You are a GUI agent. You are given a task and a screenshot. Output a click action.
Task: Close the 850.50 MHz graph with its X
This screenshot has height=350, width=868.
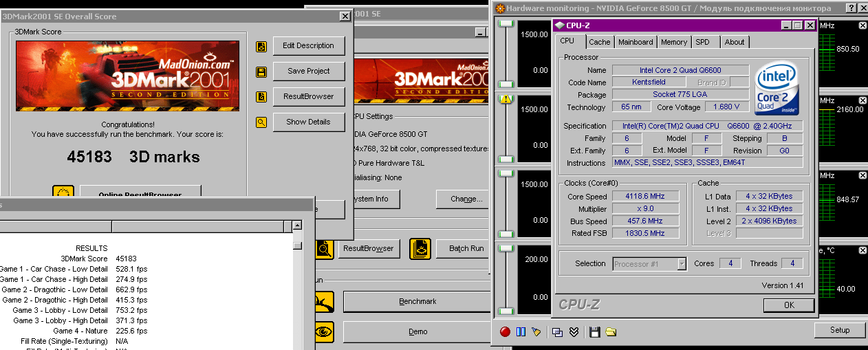[863, 25]
